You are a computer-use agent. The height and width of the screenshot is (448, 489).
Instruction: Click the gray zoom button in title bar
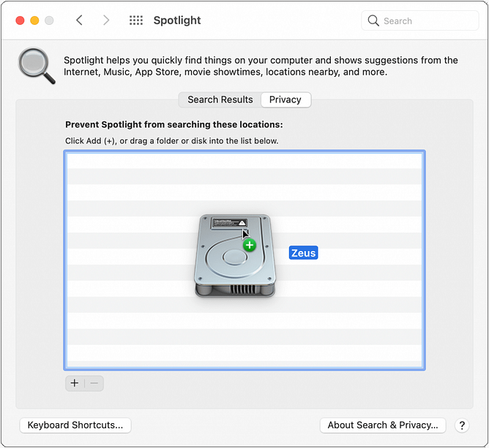pos(49,20)
